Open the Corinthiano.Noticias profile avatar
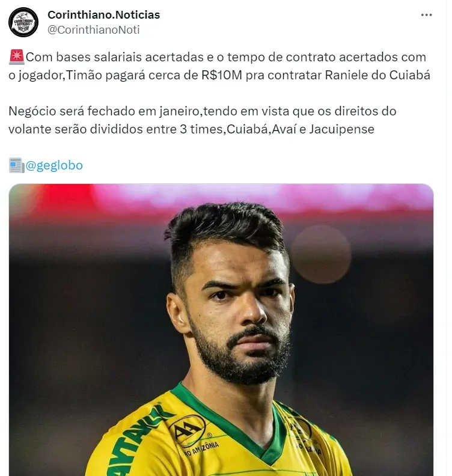 click(23, 22)
